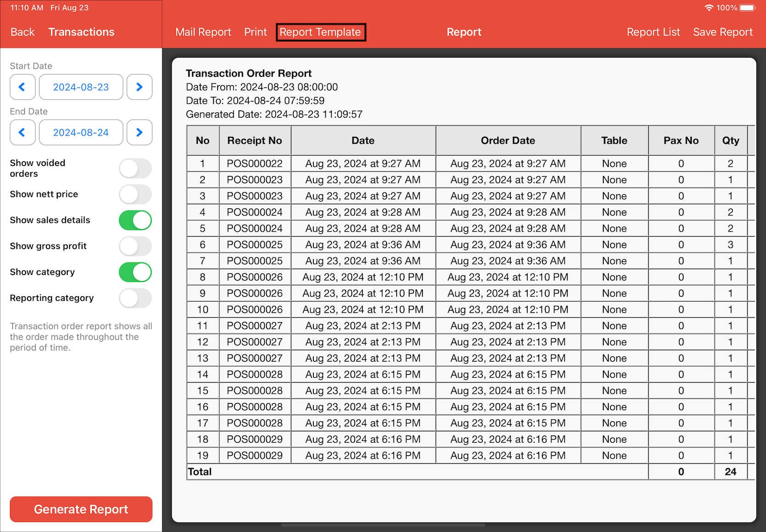766x532 pixels.
Task: Turn off Show category toggle
Action: [135, 272]
